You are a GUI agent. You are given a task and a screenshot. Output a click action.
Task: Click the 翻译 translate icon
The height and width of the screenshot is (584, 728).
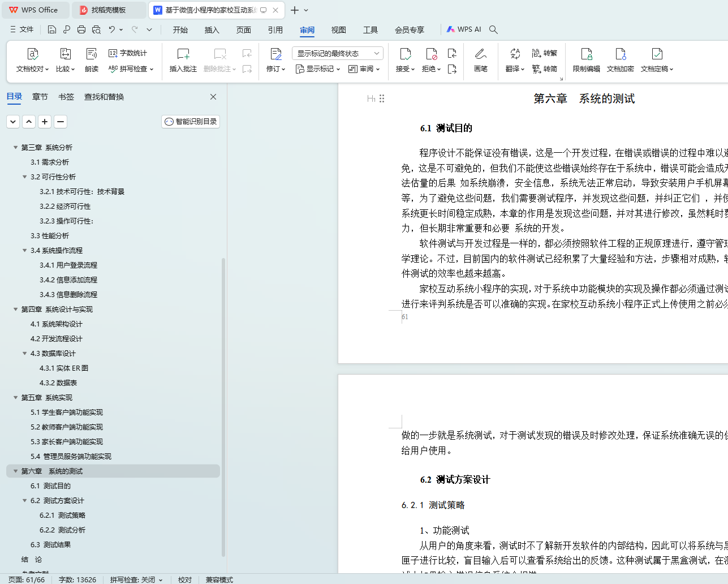click(515, 54)
